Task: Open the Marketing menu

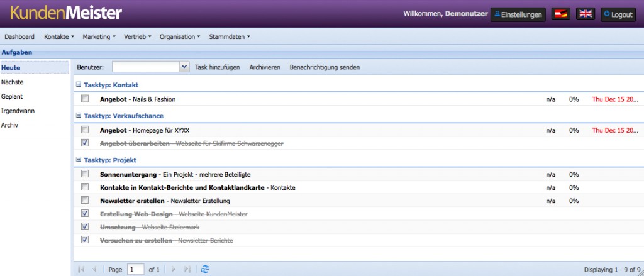Action: pyautogui.click(x=99, y=36)
